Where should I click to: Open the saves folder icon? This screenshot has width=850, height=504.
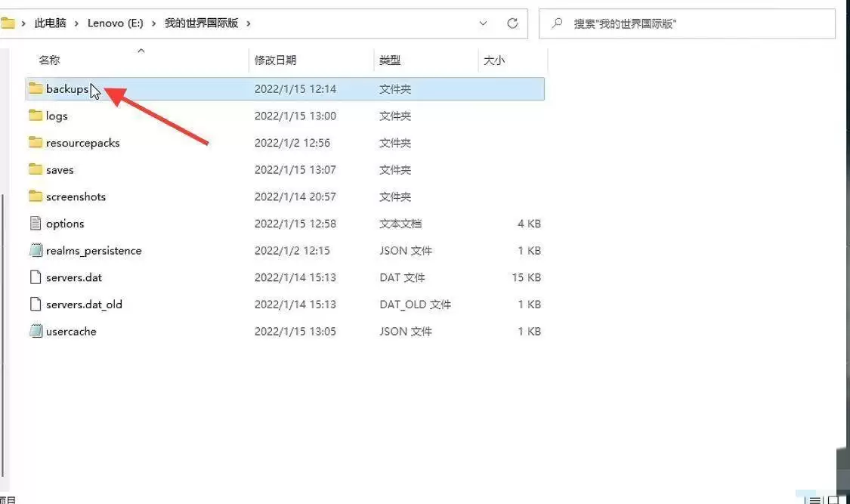point(36,169)
